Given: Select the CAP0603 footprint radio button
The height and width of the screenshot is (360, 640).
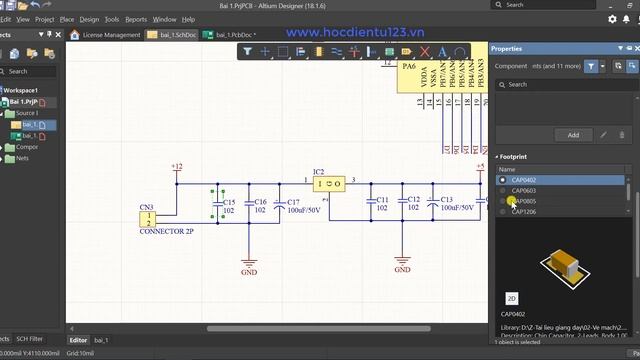Looking at the screenshot, I should [502, 191].
